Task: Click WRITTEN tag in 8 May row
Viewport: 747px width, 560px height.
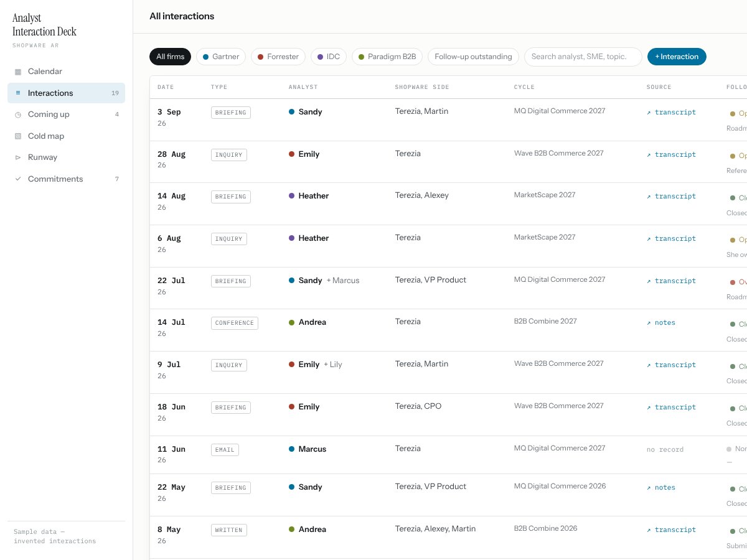Action: click(229, 530)
